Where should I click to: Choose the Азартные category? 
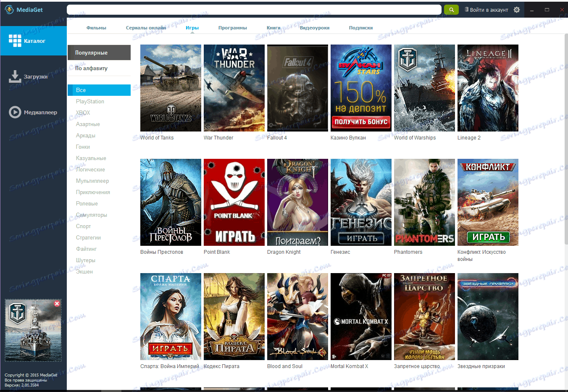tap(88, 124)
